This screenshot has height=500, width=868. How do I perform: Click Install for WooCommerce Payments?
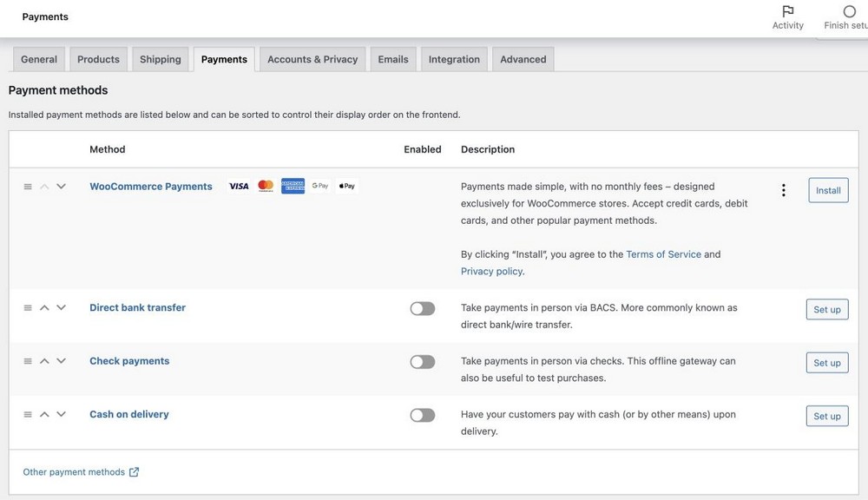pyautogui.click(x=828, y=190)
